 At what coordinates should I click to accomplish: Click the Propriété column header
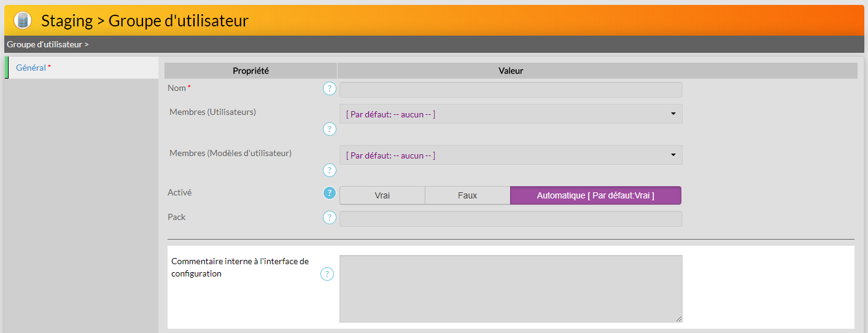[x=250, y=71]
